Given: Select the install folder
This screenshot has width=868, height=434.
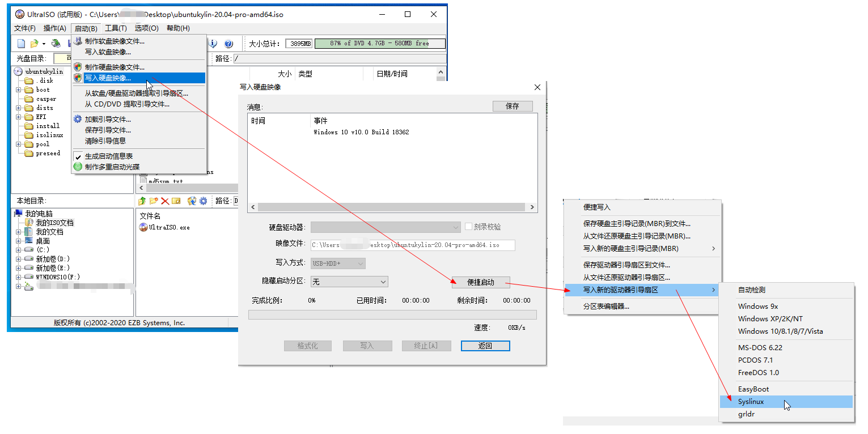Looking at the screenshot, I should tap(43, 126).
